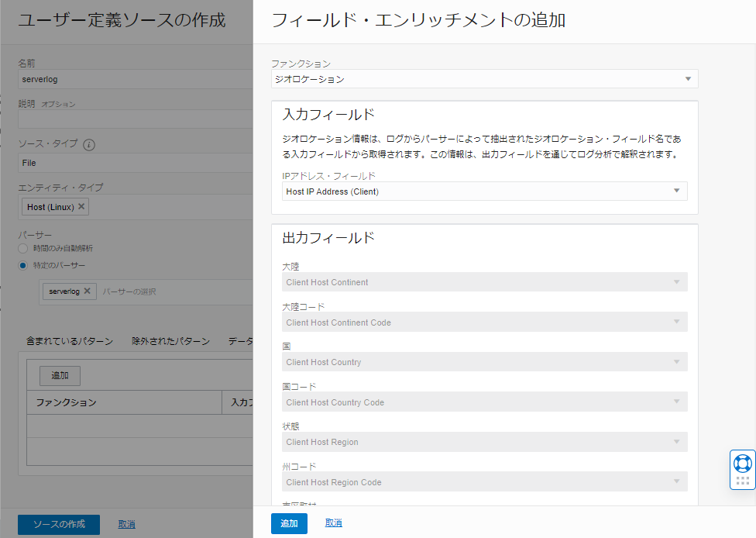Screen dimensions: 756x538
Task: Click the 取消 link in the dialog footer
Action: pyautogui.click(x=333, y=523)
